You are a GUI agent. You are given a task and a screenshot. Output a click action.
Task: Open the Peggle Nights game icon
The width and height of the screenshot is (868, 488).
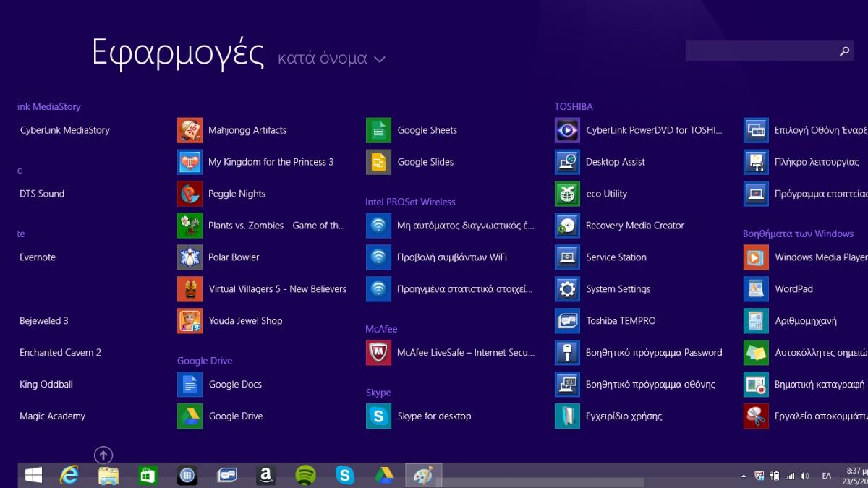(x=190, y=194)
